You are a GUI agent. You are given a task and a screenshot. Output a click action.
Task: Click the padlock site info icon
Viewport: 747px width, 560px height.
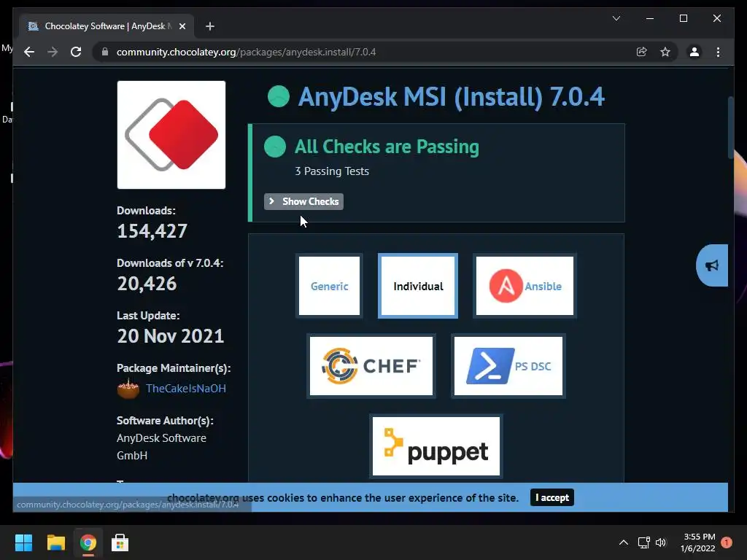(x=105, y=52)
